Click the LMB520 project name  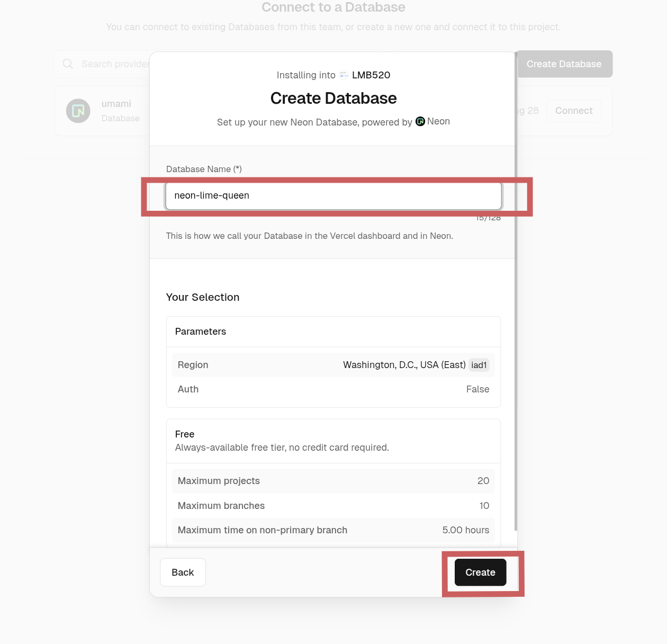click(371, 75)
